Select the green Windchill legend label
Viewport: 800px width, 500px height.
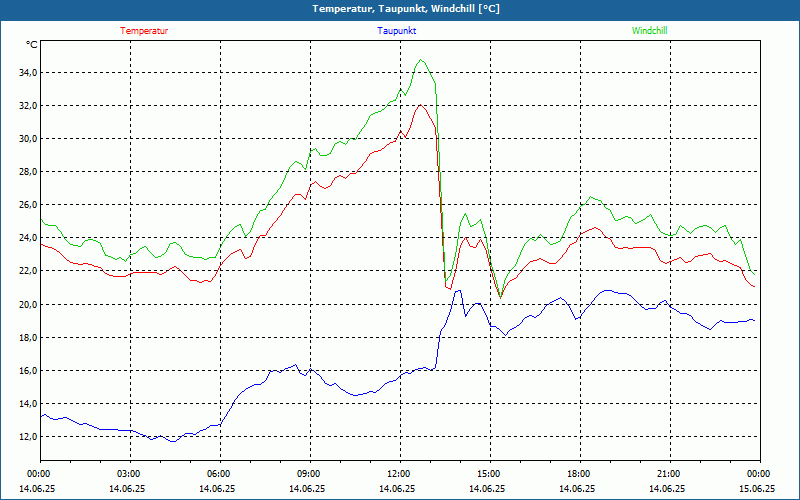649,31
